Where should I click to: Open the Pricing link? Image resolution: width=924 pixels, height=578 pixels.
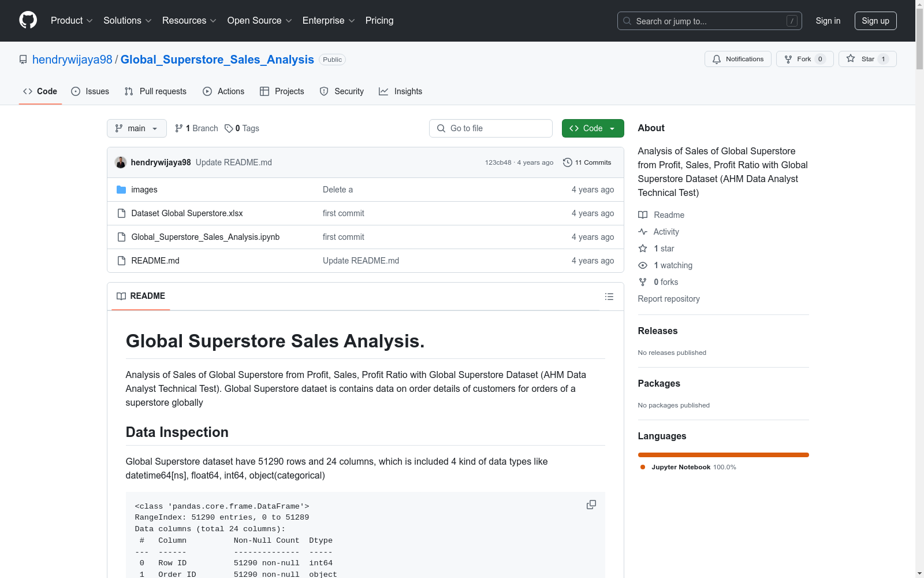(x=379, y=20)
